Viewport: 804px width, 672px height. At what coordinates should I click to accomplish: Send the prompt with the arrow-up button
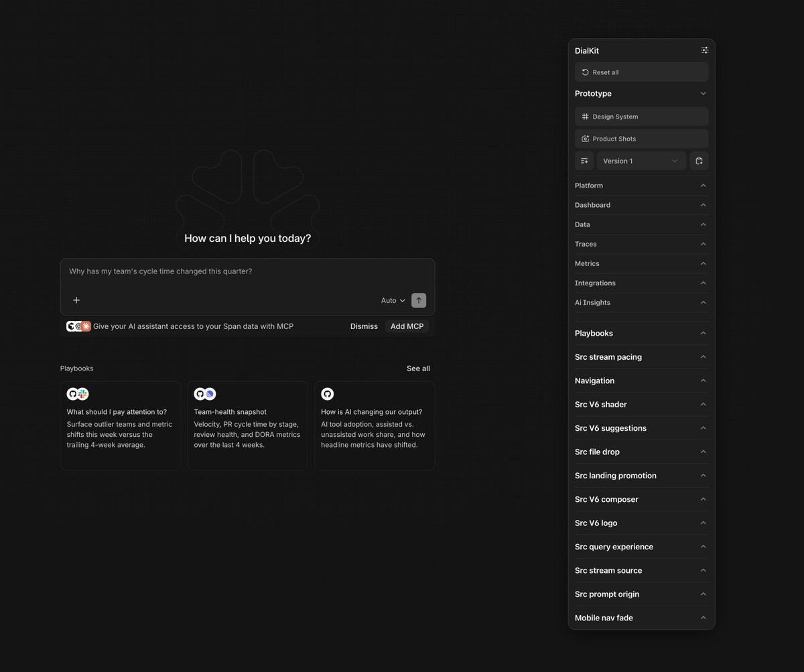419,300
